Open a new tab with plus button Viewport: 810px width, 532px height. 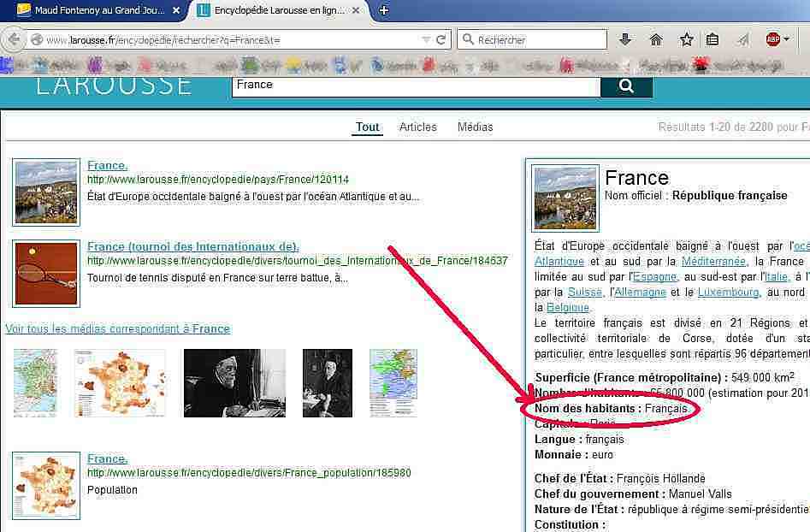point(384,10)
